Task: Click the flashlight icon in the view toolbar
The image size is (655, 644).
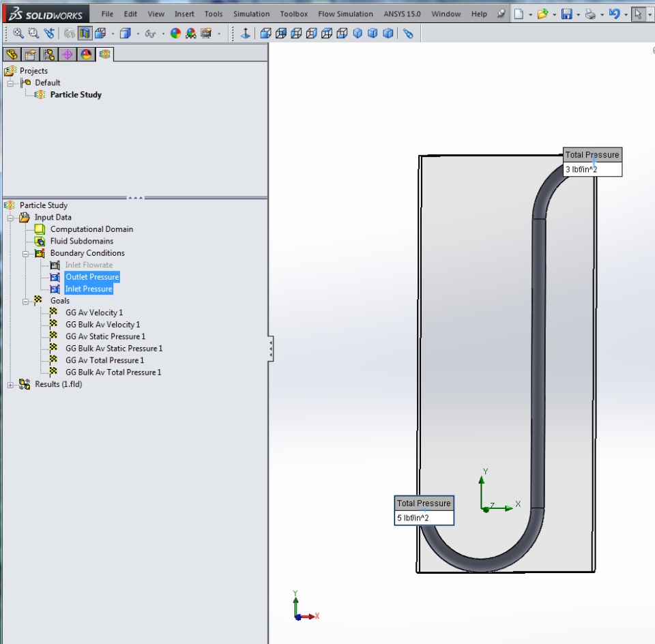Action: click(408, 33)
